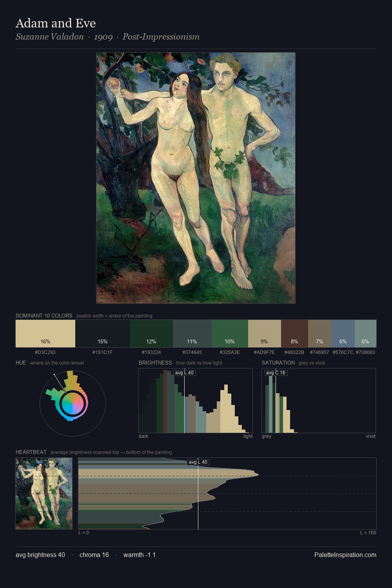
Task: Select the #151C1F near-black swatch
Action: 103,334
